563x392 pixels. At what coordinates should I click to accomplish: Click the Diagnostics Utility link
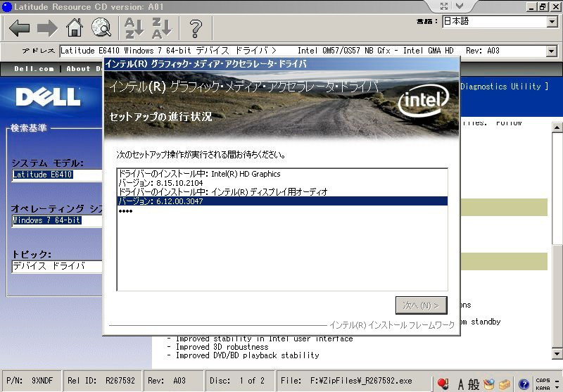(504, 86)
